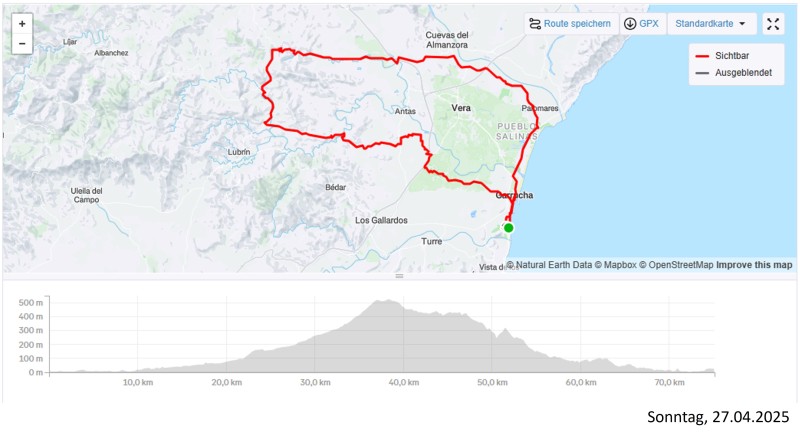Zoom out of the map
This screenshot has width=800, height=437.
[x=22, y=44]
